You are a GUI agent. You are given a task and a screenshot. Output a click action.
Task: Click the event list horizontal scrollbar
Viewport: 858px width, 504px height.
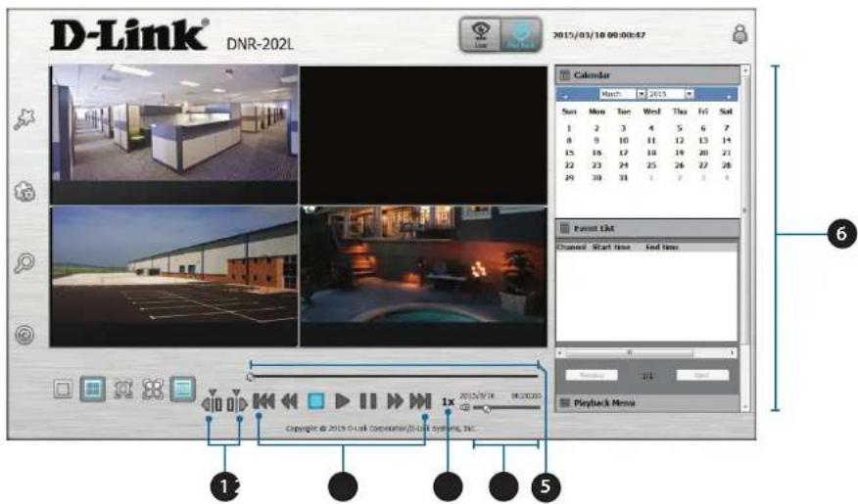tap(646, 353)
